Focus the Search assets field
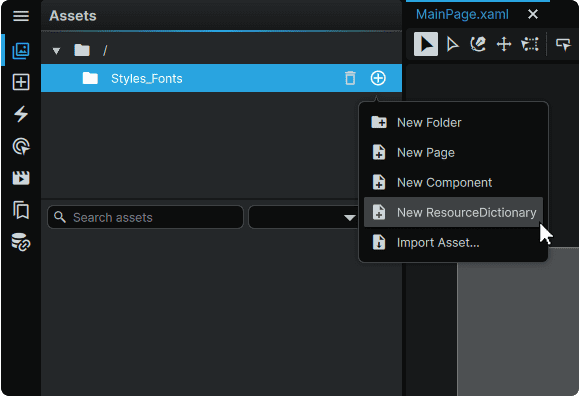 click(145, 217)
